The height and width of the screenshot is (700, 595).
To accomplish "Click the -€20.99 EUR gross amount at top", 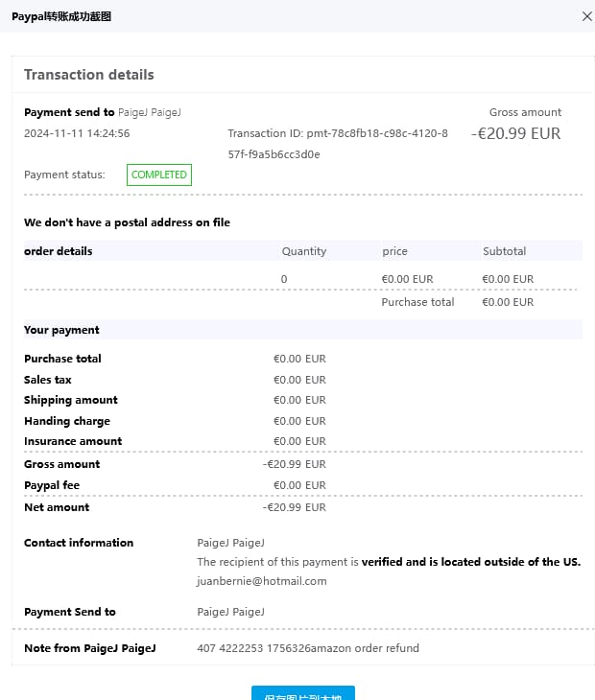I will (x=516, y=134).
